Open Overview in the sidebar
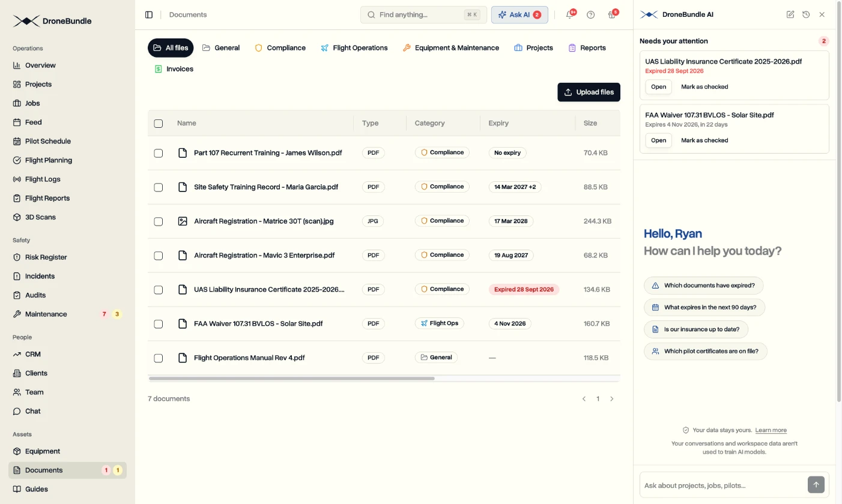Image resolution: width=842 pixels, height=504 pixels. (67, 65)
